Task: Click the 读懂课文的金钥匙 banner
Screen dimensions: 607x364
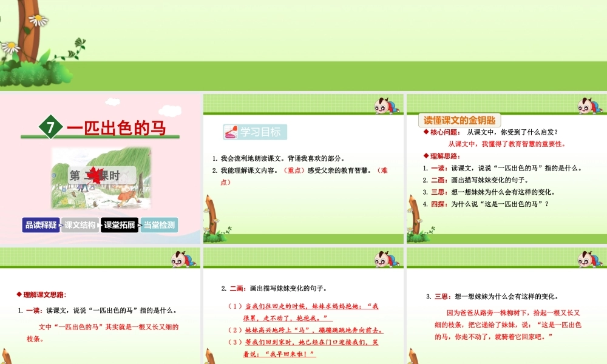Action: [459, 120]
